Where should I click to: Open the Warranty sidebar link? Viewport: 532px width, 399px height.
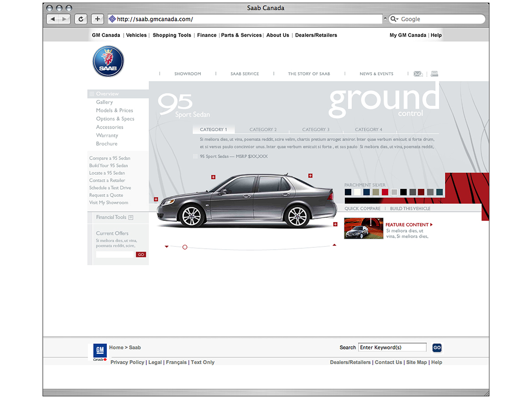click(x=107, y=136)
